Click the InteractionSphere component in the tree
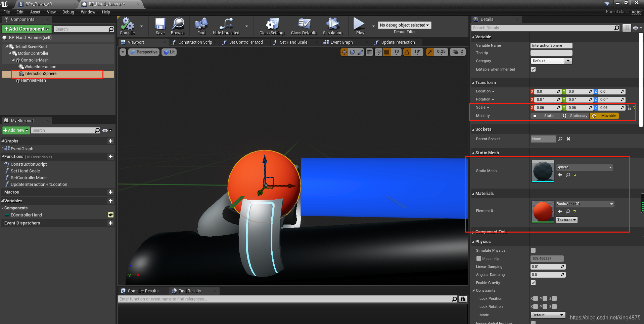This screenshot has width=644, height=324. [x=40, y=74]
